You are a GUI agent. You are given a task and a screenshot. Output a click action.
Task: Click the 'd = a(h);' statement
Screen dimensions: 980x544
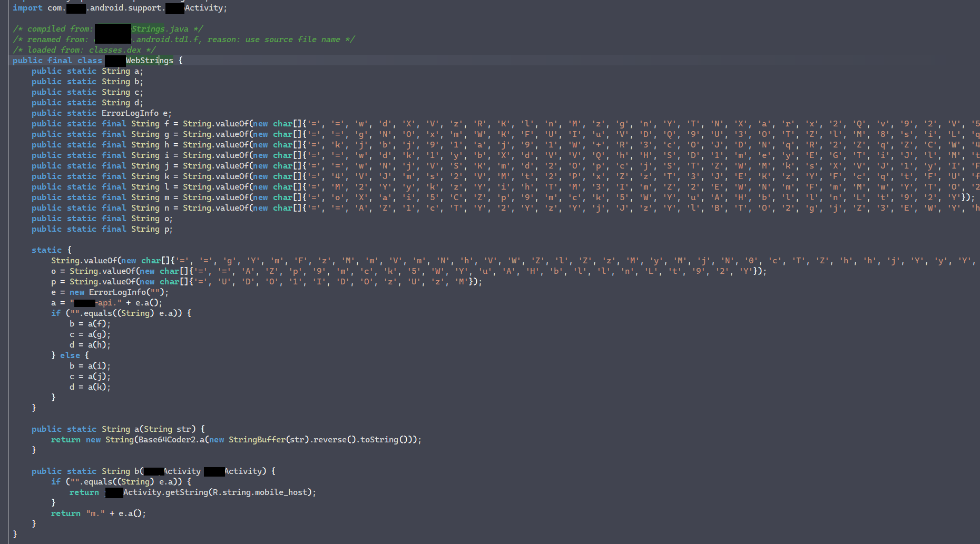click(90, 345)
